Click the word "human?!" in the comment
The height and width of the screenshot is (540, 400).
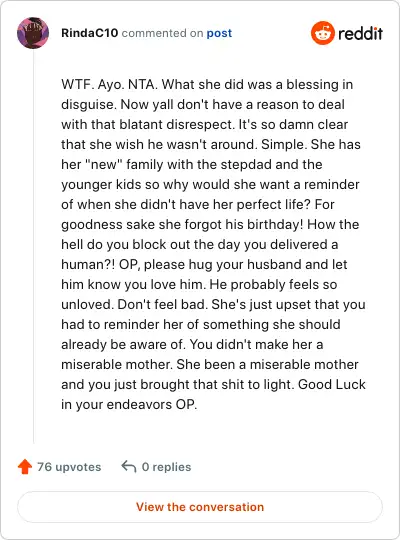tap(88, 264)
